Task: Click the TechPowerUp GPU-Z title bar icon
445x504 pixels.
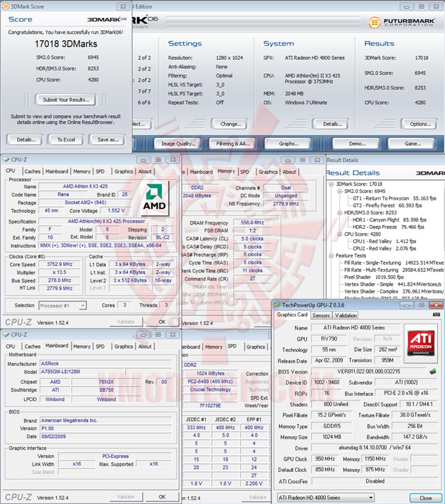Action: [x=276, y=305]
